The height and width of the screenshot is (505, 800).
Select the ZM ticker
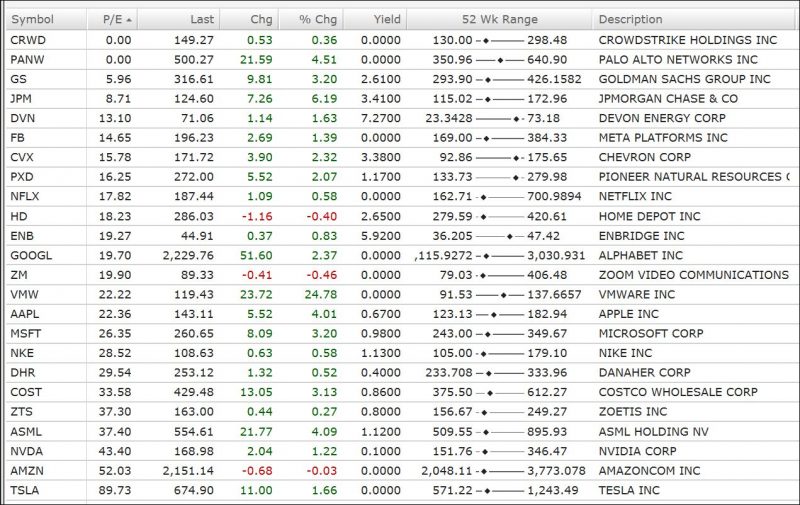[19, 274]
